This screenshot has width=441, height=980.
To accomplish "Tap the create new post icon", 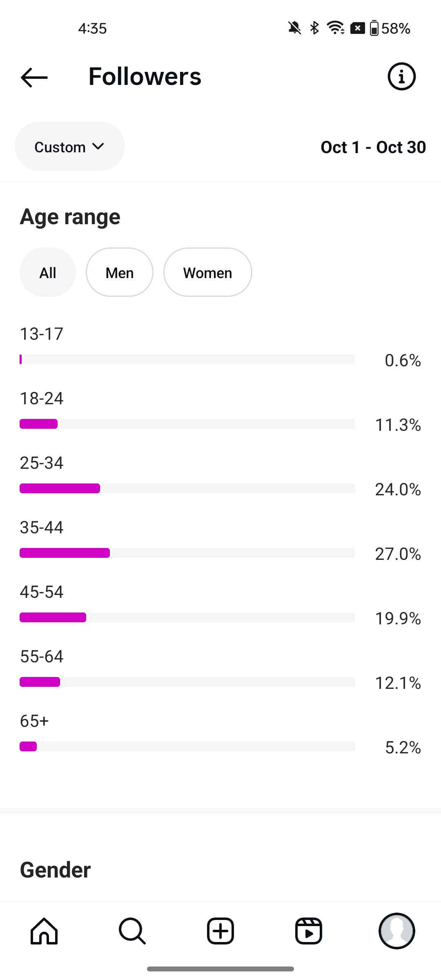I will (220, 931).
